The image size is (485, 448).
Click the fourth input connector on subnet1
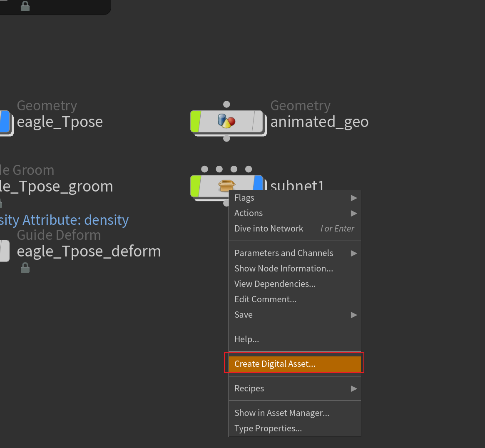click(x=249, y=169)
